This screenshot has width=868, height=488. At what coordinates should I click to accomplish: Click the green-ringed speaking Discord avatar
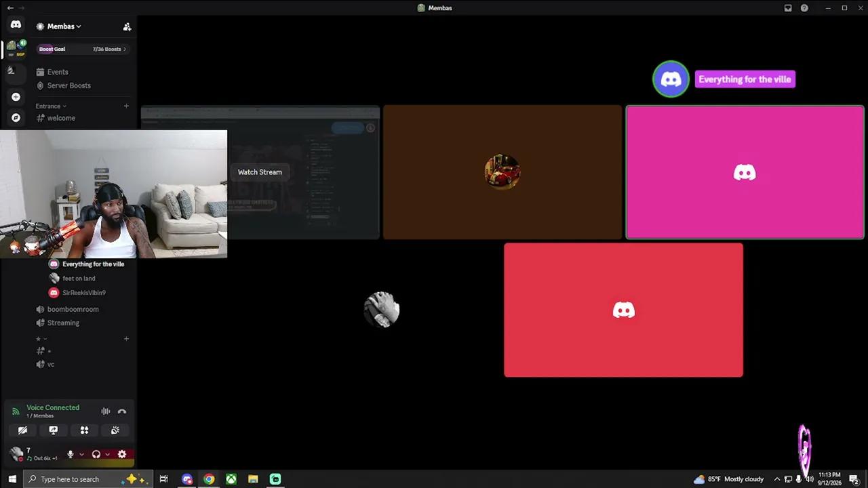[671, 79]
